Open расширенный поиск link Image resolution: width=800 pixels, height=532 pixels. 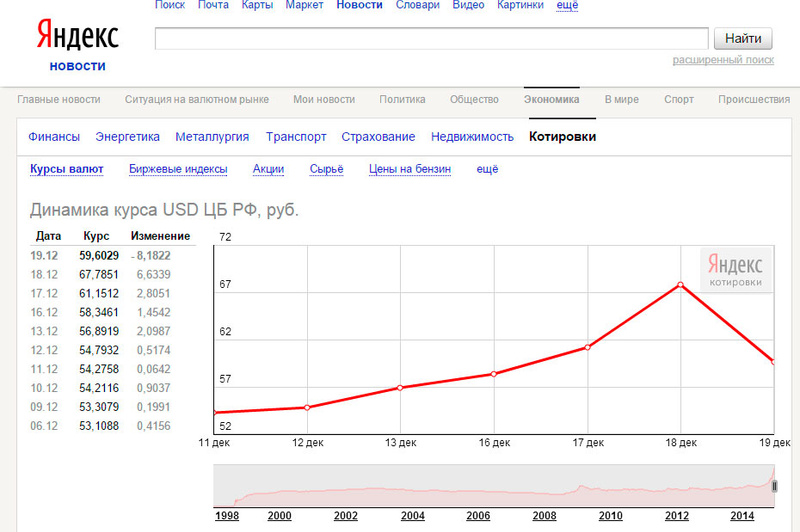pyautogui.click(x=723, y=60)
